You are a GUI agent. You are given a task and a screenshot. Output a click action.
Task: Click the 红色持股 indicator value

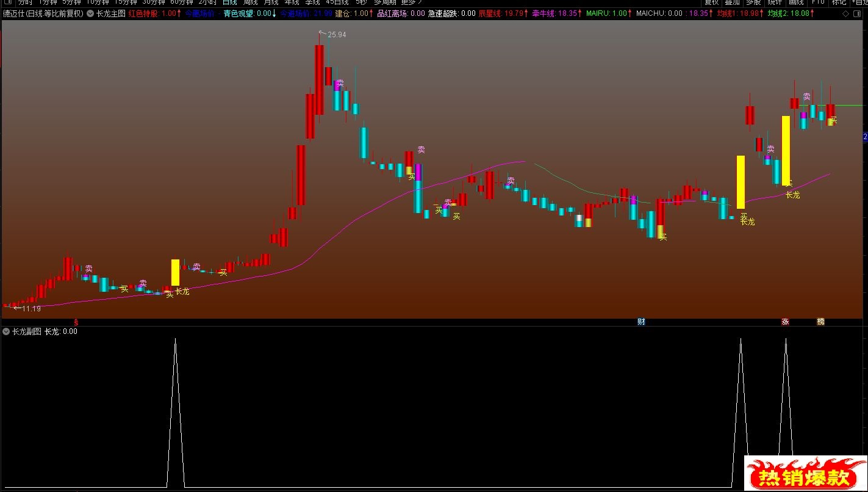tap(154, 13)
